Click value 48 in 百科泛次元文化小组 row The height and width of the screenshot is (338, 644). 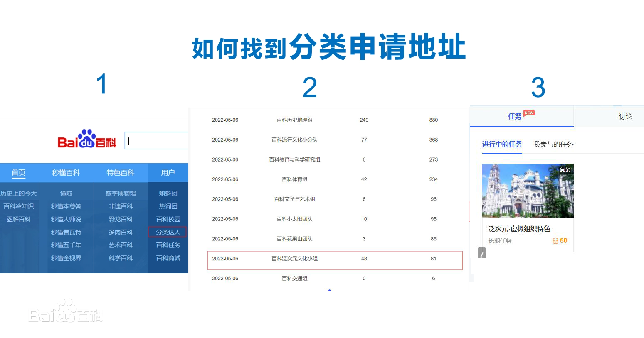click(x=364, y=259)
